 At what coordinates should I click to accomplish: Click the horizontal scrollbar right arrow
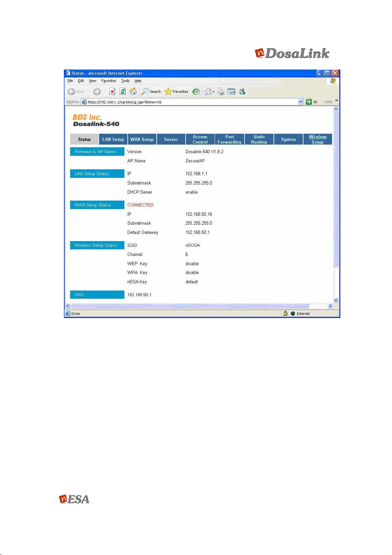(330, 306)
